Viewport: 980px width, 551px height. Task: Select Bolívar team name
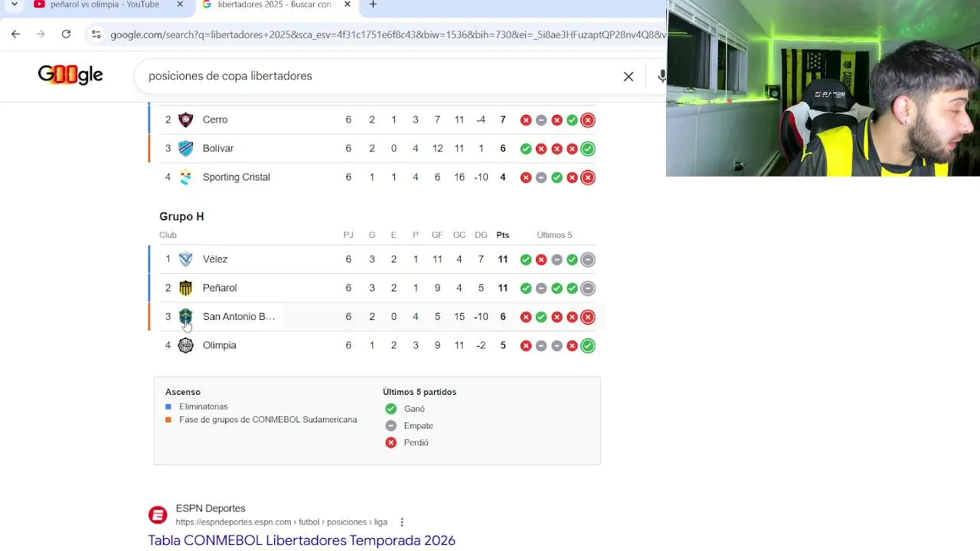(x=218, y=148)
